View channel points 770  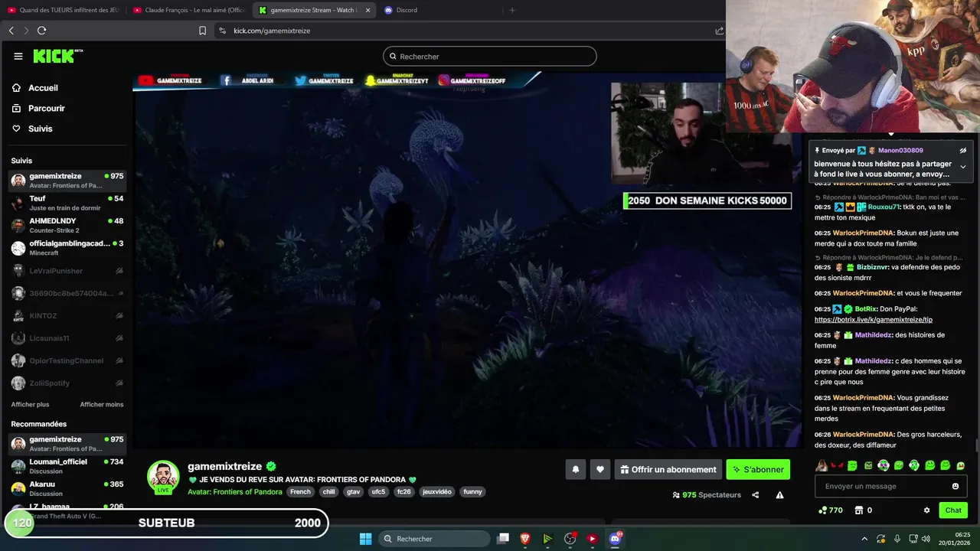tap(830, 510)
